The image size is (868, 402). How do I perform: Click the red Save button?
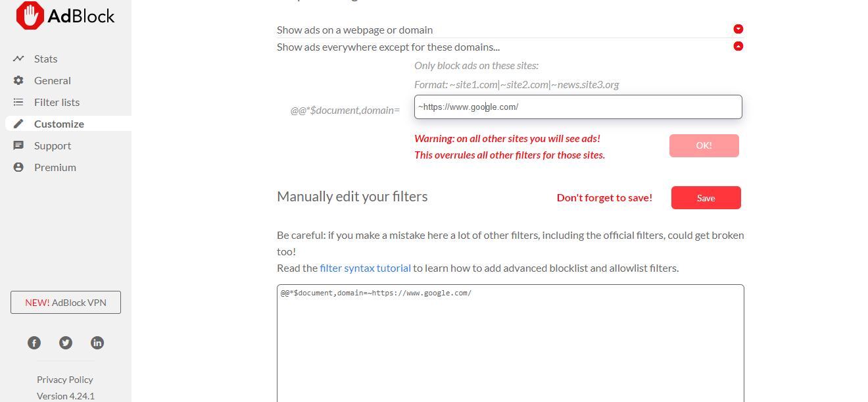tap(706, 198)
